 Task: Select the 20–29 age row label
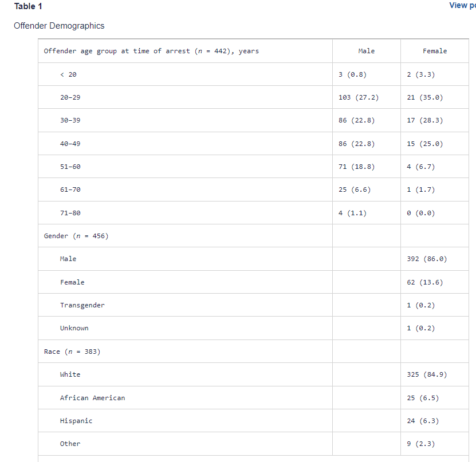[70, 97]
